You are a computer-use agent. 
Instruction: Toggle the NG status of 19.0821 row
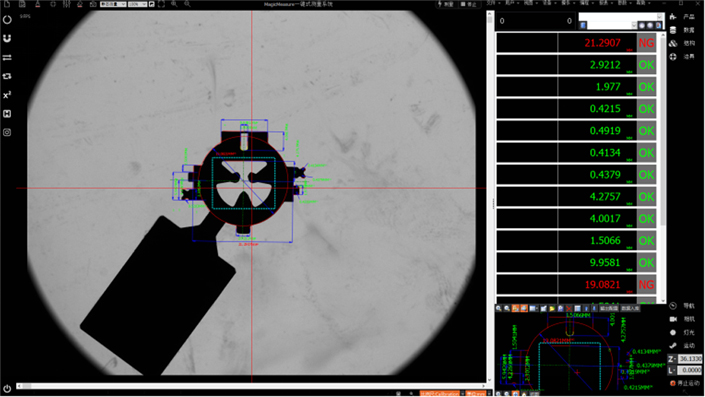tap(646, 285)
